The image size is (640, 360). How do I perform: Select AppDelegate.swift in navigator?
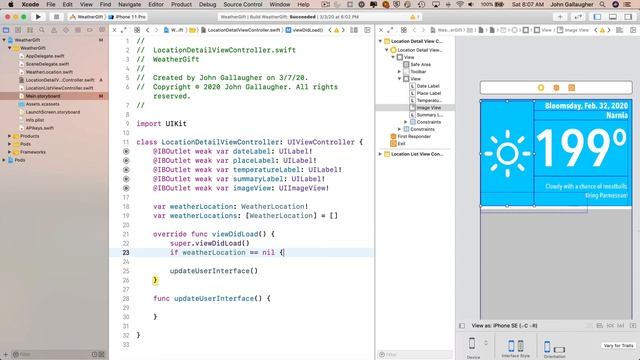click(45, 56)
